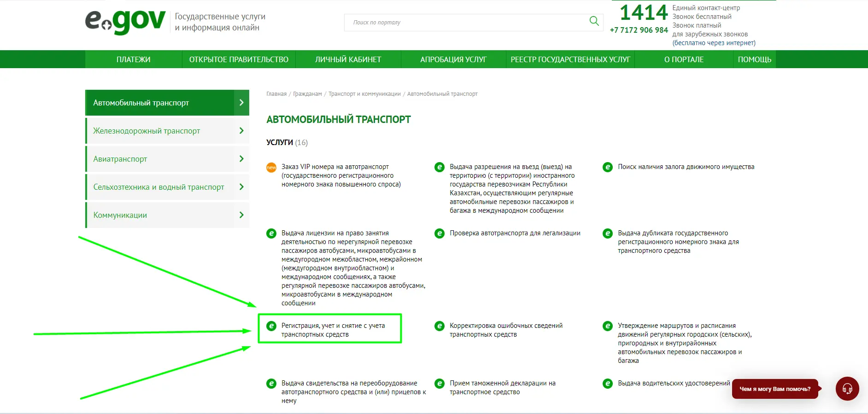Open РЕЕСТР ГОСУДАРСТВЕННЫХ УСЛУГ
The height and width of the screenshot is (414, 868).
click(570, 59)
